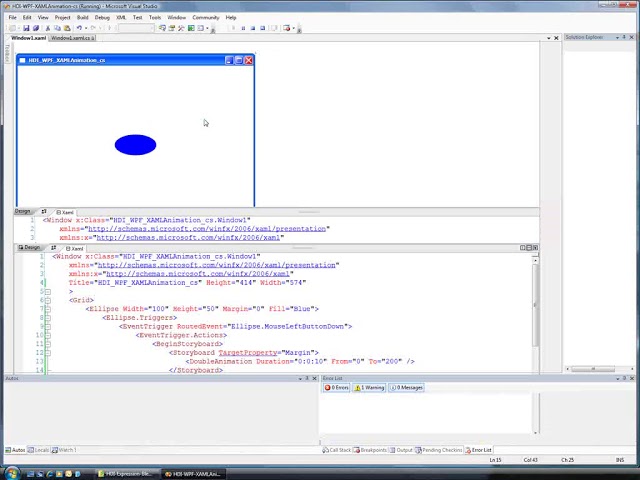
Task: Open Solution Explorer window position dropdown
Action: point(617,37)
